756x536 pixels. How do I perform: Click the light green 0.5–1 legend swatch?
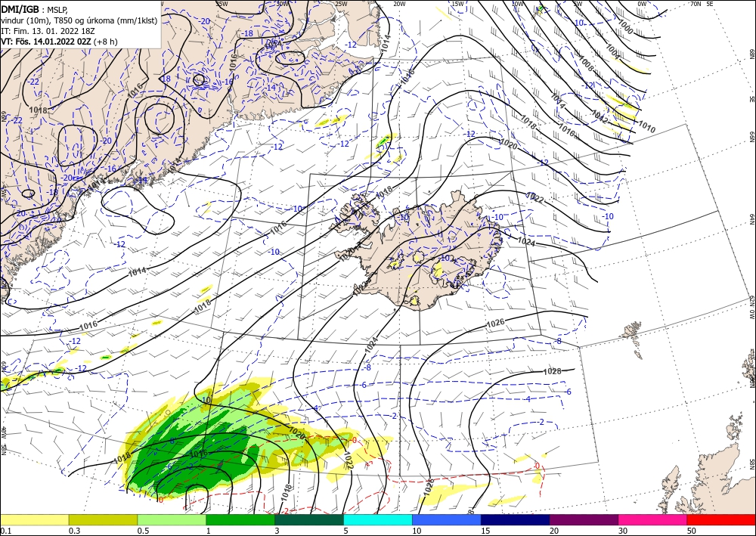tap(172, 519)
